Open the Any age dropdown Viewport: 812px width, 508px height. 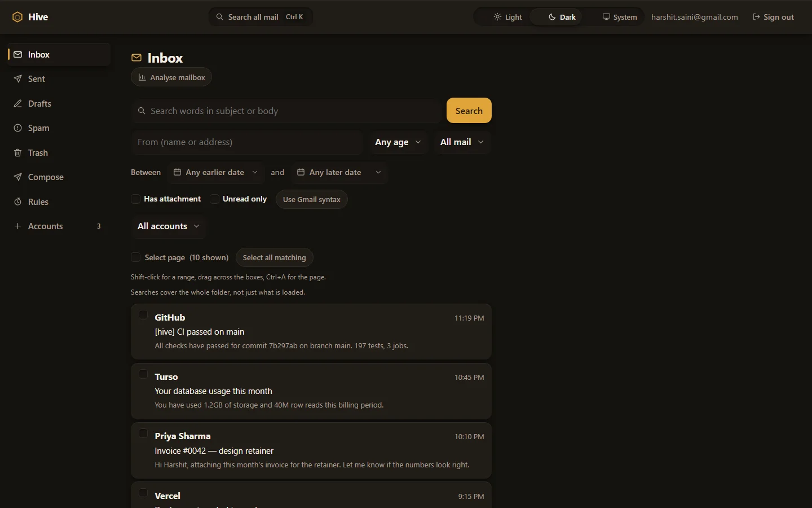tap(398, 142)
